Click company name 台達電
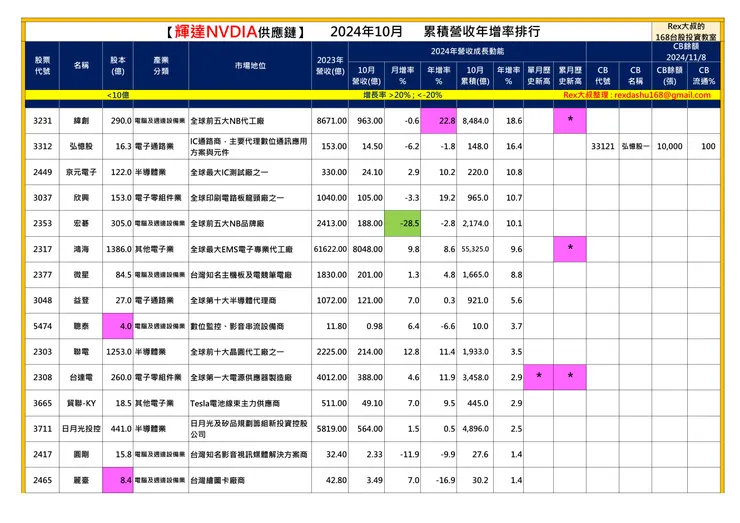This screenshot has width=740, height=523. tap(81, 378)
